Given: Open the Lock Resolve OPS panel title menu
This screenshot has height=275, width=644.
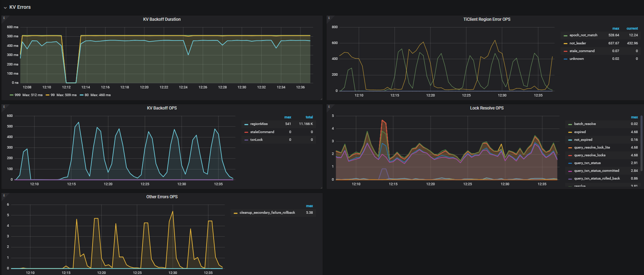Looking at the screenshot, I should [486, 108].
